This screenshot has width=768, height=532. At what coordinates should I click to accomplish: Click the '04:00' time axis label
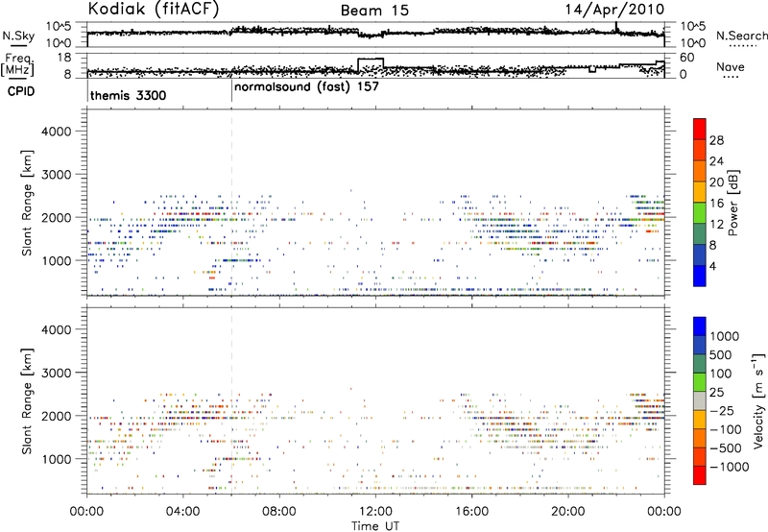tap(182, 512)
